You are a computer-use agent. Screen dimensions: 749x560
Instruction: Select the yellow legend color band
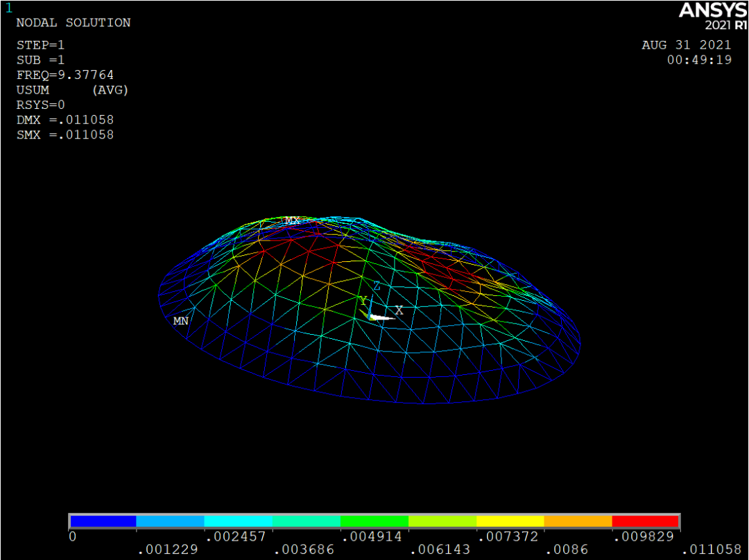pos(510,521)
